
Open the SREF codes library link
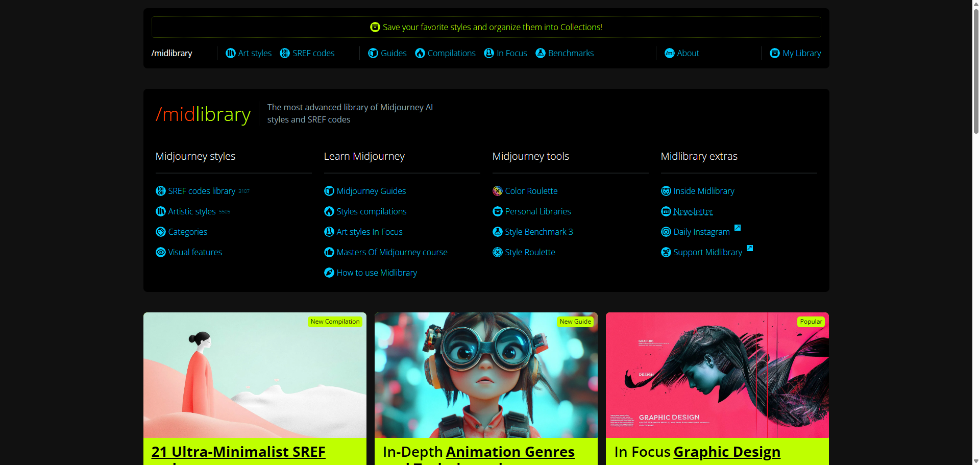point(203,191)
